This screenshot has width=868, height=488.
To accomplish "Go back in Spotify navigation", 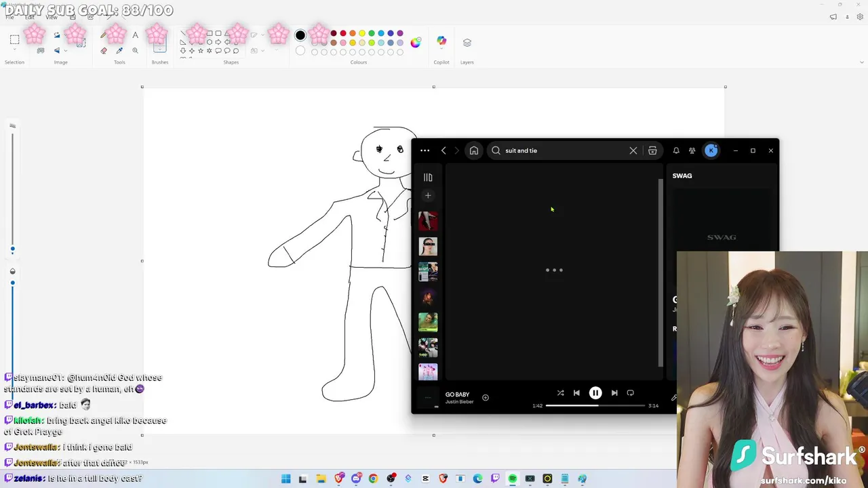I will point(443,150).
